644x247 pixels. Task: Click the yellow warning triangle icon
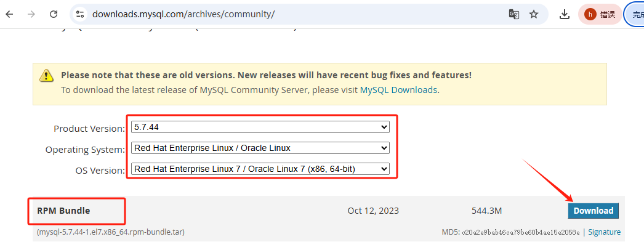(x=47, y=76)
